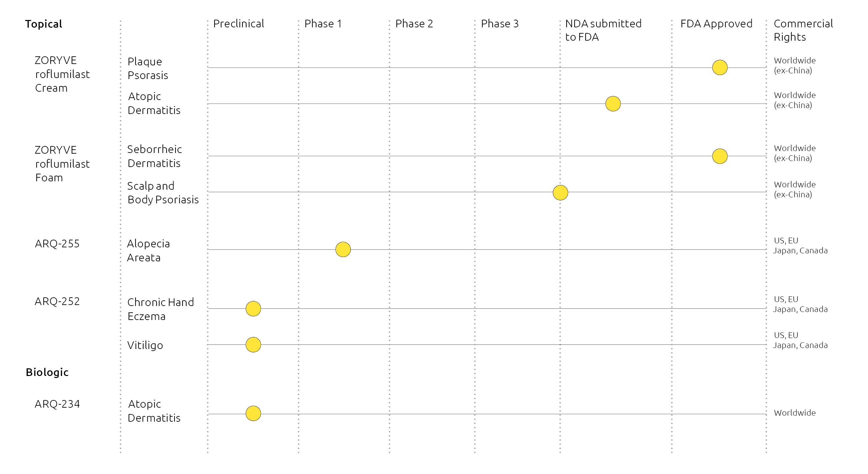This screenshot has width=868, height=474.
Task: Click the yellow marker in the Plaque Psoriasis row
Action: [x=719, y=67]
